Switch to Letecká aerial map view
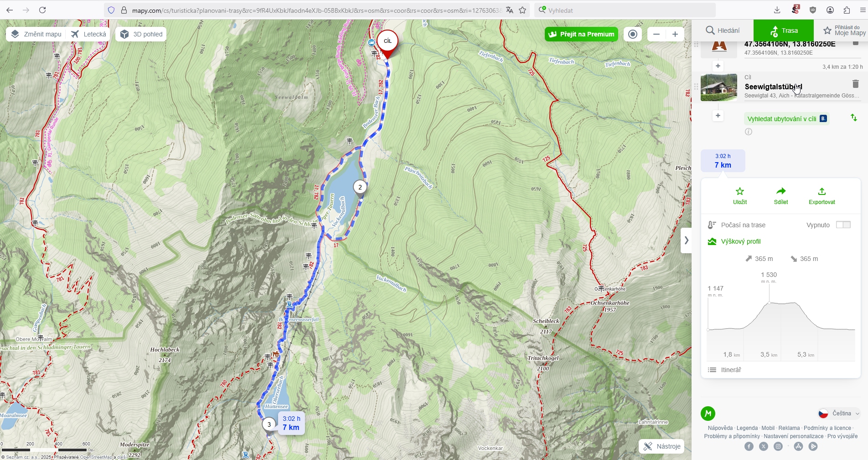Screen dimensions: 868x460 tap(89, 34)
